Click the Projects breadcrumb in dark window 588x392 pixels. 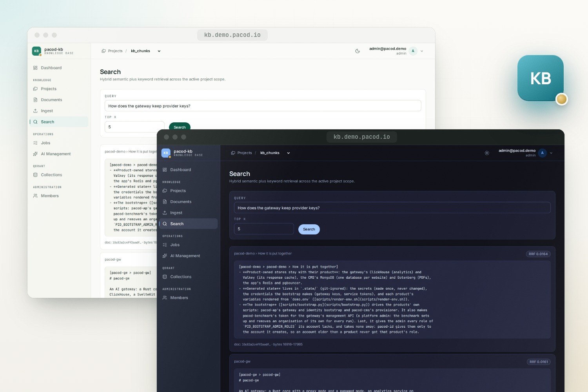click(241, 153)
